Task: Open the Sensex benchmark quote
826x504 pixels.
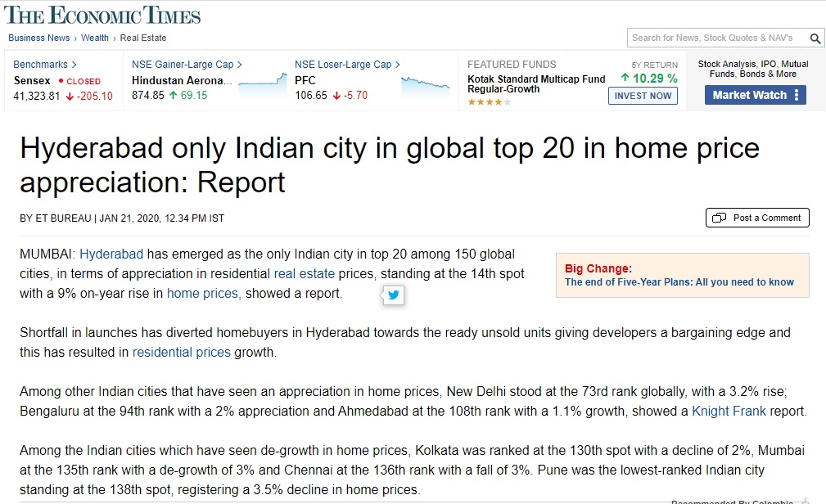Action: 32,80
